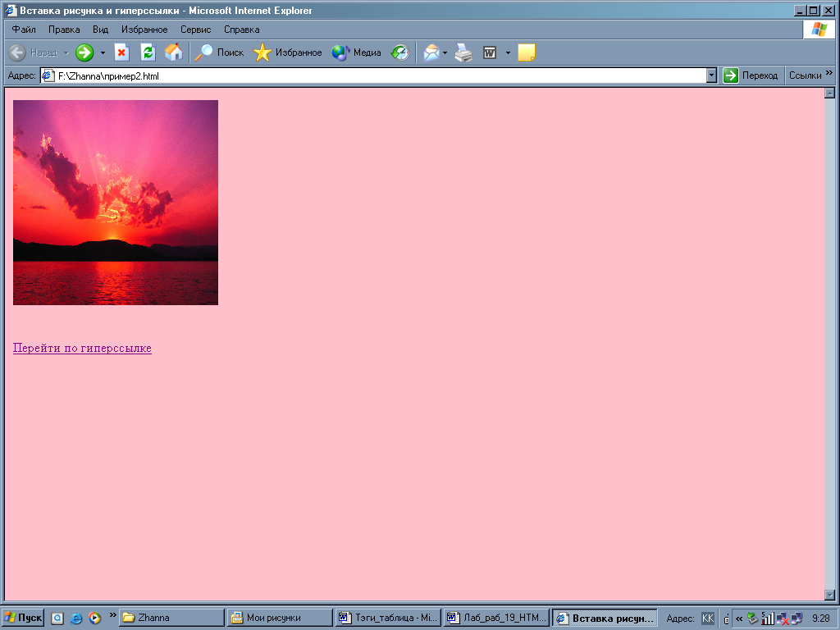This screenshot has height=630, width=840.
Task: Open the History clock icon
Action: click(400, 52)
